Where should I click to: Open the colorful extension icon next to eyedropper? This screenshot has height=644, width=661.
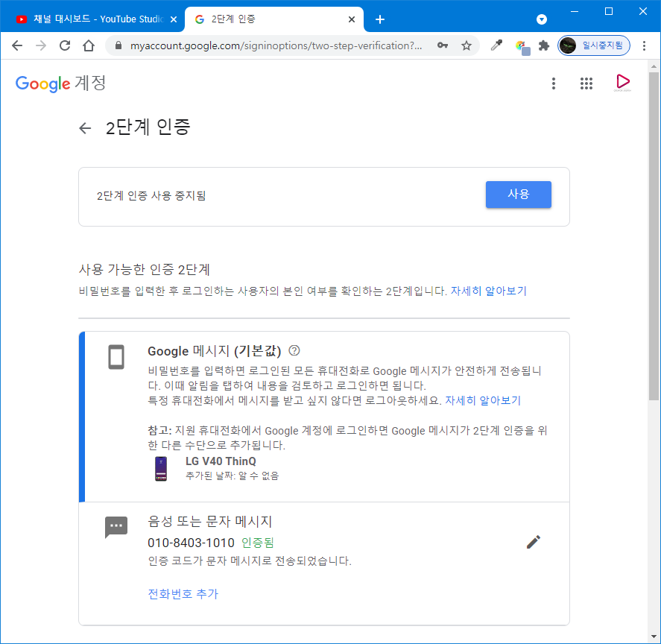pyautogui.click(x=522, y=46)
